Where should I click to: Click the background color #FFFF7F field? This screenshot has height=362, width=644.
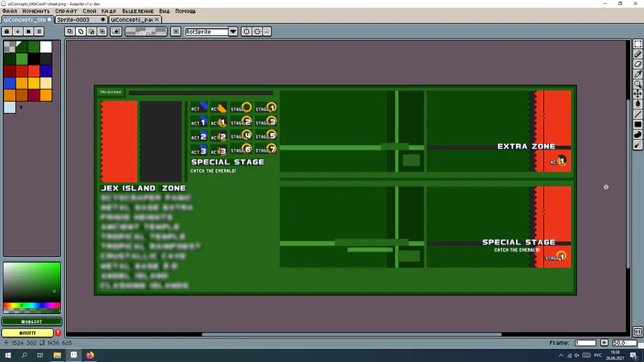point(27,333)
